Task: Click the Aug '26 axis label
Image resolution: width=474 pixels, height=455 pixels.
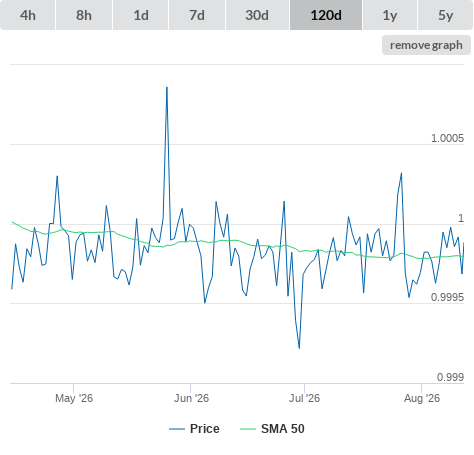Action: 422,398
